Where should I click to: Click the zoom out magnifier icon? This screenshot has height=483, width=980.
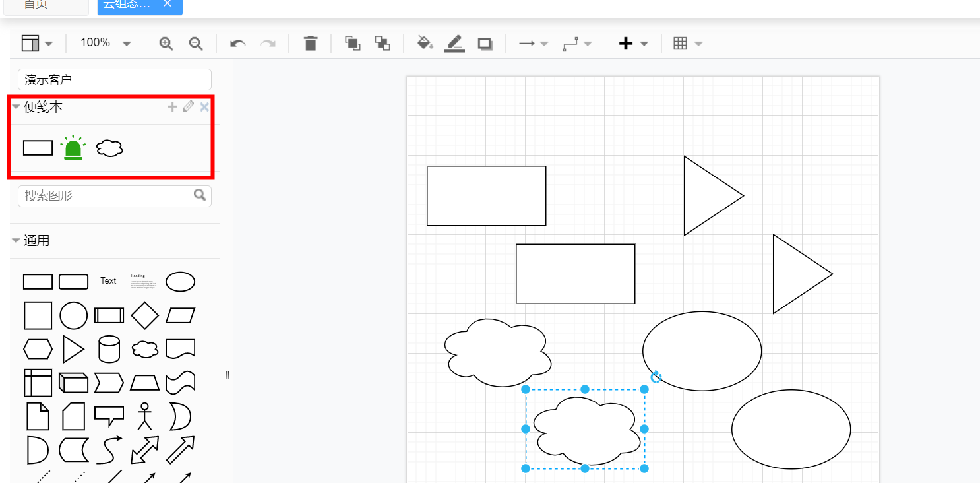[x=196, y=44]
